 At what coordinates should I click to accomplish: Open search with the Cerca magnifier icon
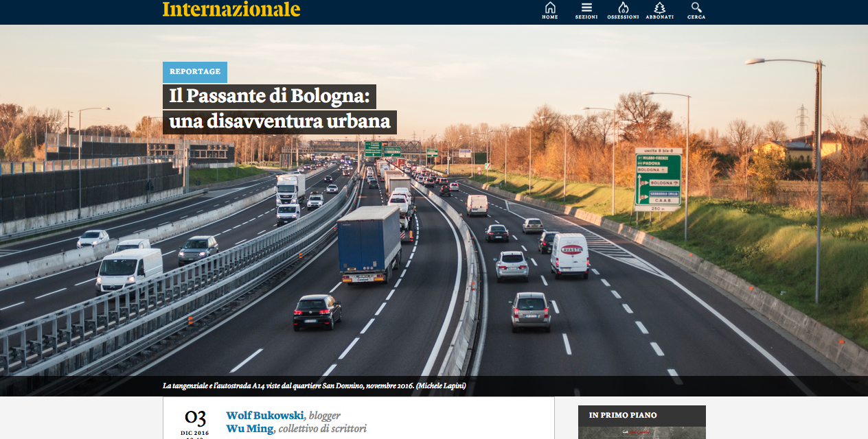[x=696, y=10]
